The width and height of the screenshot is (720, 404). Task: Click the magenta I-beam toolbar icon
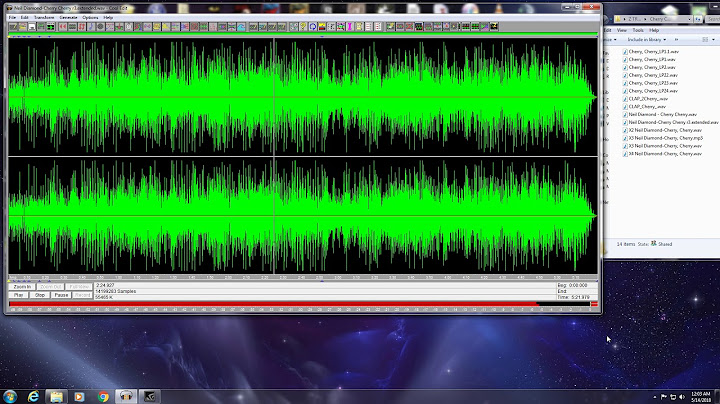[x=349, y=27]
